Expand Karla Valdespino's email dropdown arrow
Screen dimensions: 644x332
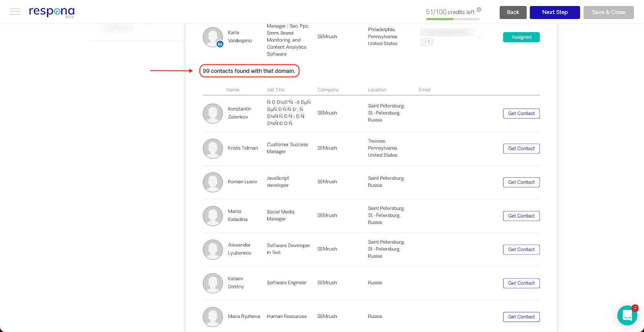[x=479, y=37]
